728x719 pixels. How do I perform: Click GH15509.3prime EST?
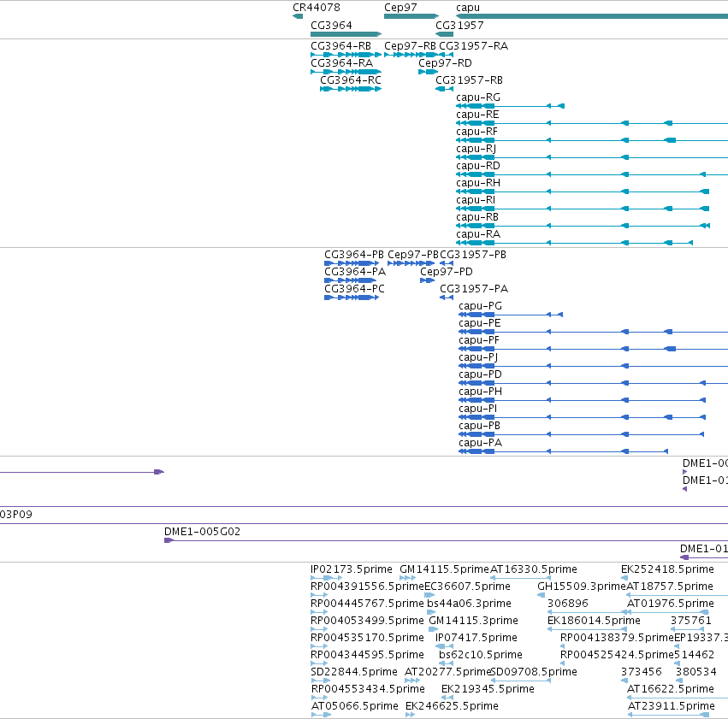(542, 595)
